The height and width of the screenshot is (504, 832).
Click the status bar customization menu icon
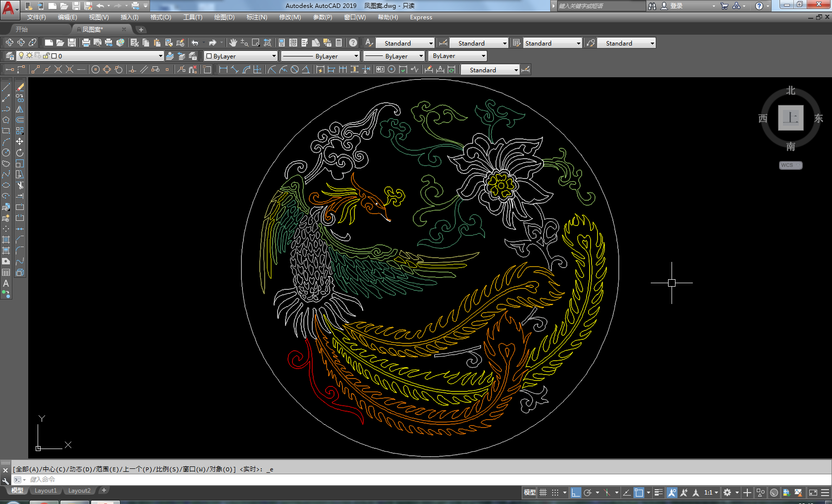click(825, 493)
